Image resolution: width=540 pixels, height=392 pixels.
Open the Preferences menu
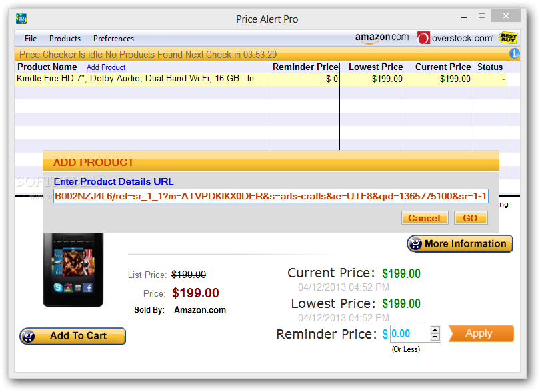pyautogui.click(x=113, y=39)
